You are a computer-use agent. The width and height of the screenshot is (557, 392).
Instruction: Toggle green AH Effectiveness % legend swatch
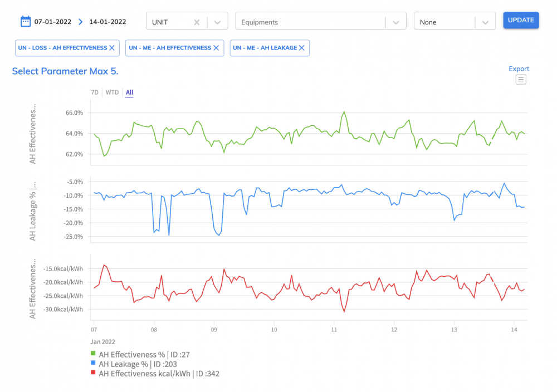click(93, 353)
